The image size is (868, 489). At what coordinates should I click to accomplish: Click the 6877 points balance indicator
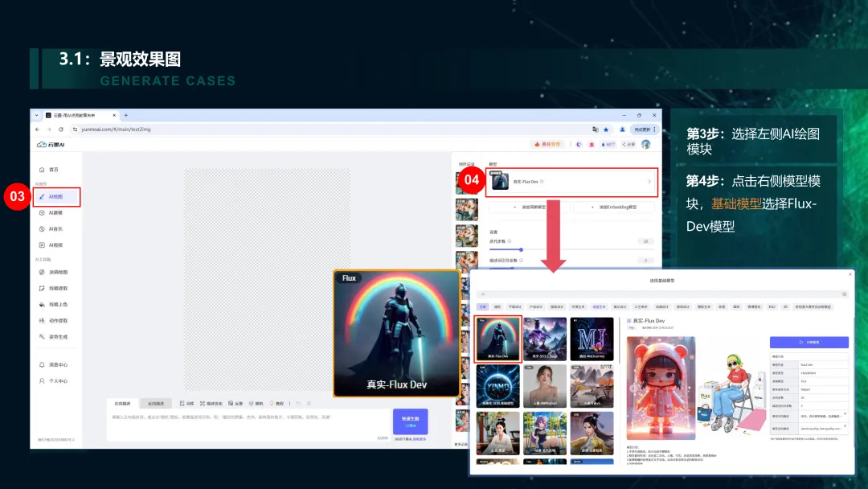pos(608,144)
